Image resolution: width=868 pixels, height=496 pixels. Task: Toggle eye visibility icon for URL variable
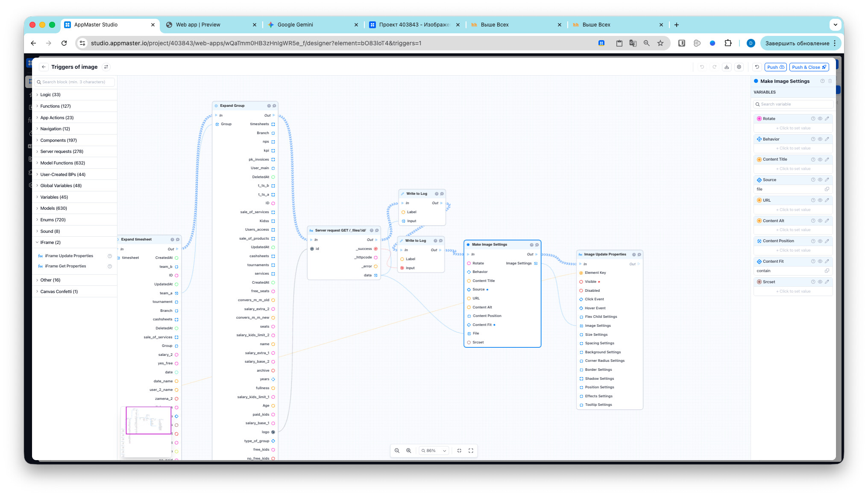pyautogui.click(x=820, y=200)
